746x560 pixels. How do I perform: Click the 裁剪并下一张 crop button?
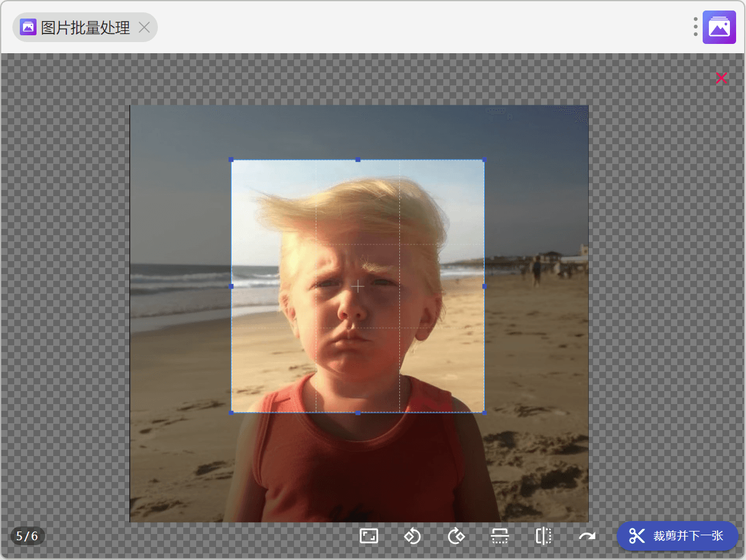(677, 536)
